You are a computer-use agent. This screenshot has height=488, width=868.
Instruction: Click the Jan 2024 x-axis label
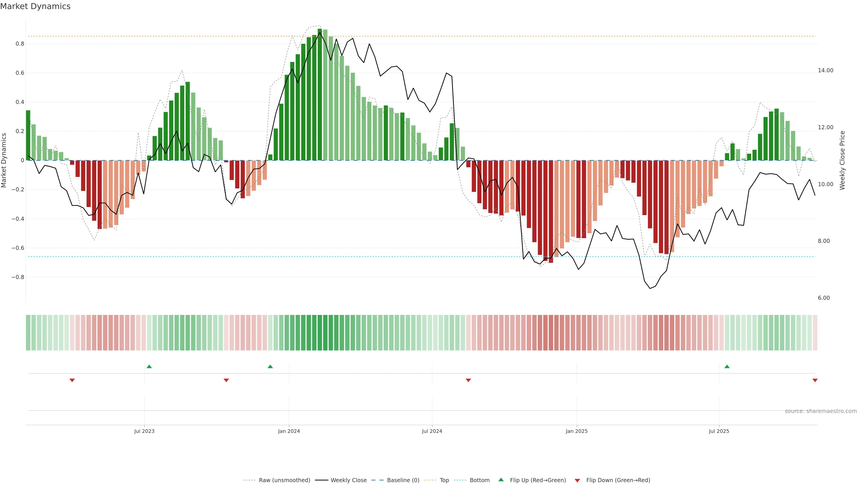[x=289, y=431]
